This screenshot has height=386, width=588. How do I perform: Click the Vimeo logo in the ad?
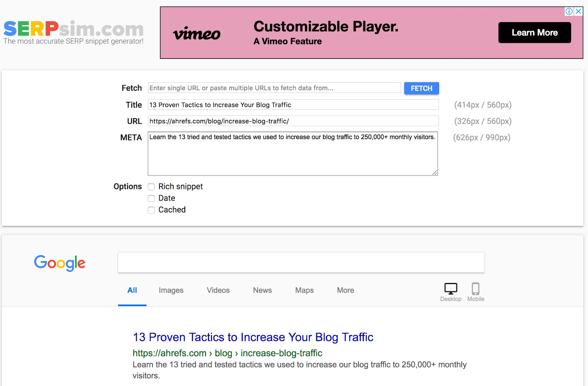(197, 33)
